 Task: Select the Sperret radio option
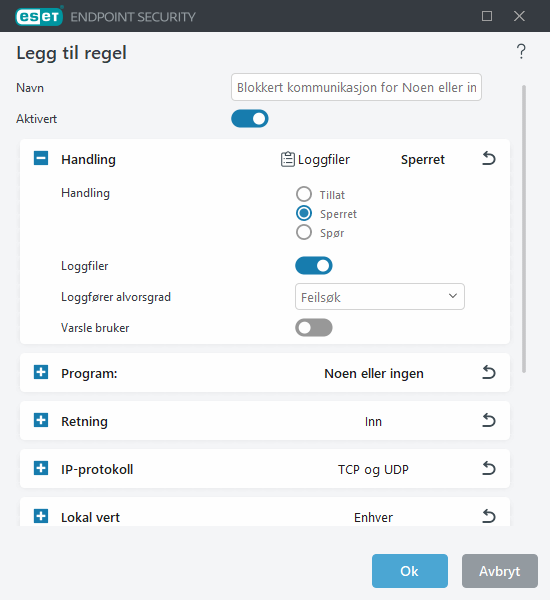coord(304,214)
